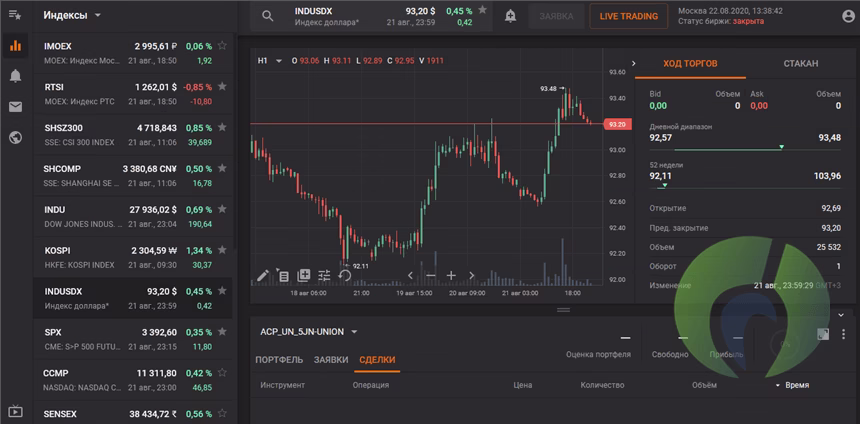Toggle favorite star for IMOEX
The image size is (860, 424).
(x=222, y=46)
